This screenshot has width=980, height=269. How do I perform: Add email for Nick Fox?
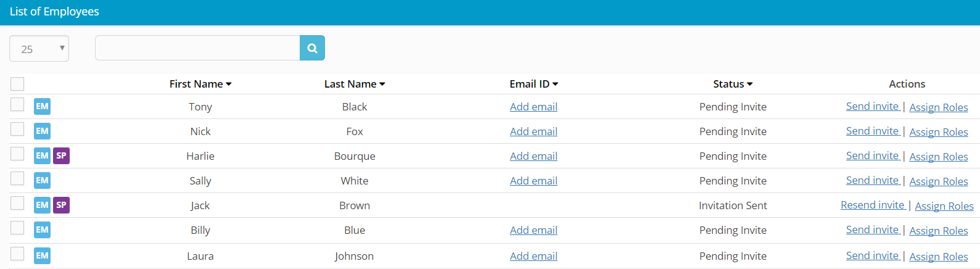533,131
